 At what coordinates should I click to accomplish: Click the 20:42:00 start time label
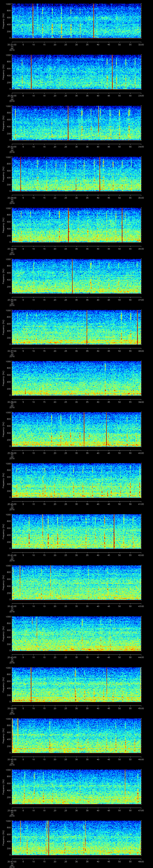[x=12, y=606]
